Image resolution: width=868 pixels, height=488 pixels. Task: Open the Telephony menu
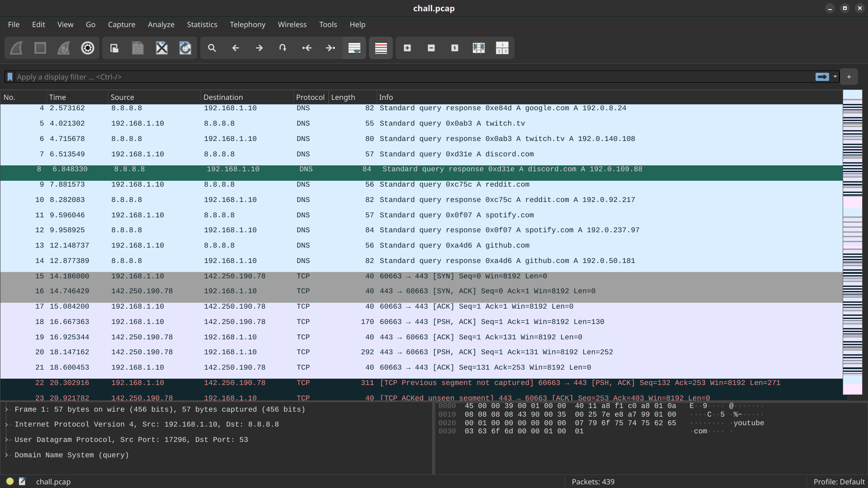[247, 24]
